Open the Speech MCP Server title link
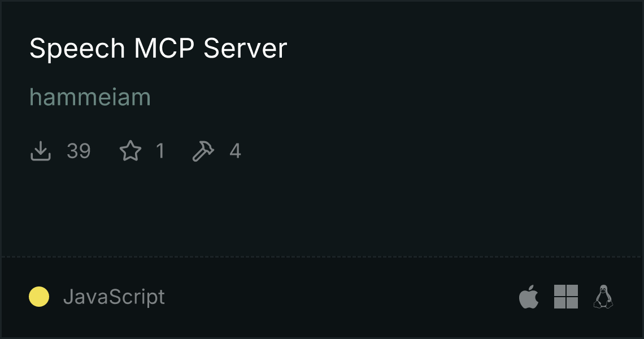644x339 pixels. 158,49
